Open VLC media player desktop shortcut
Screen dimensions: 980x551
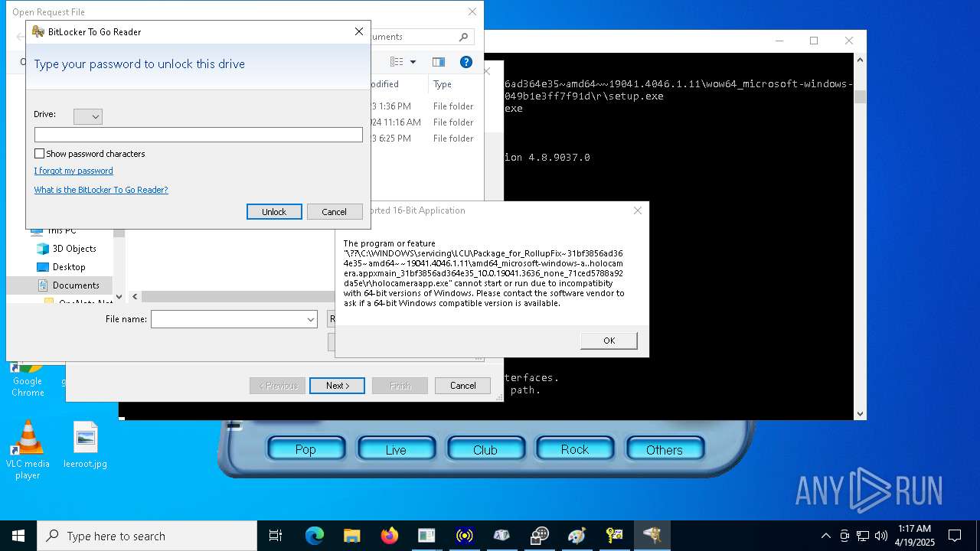28,450
